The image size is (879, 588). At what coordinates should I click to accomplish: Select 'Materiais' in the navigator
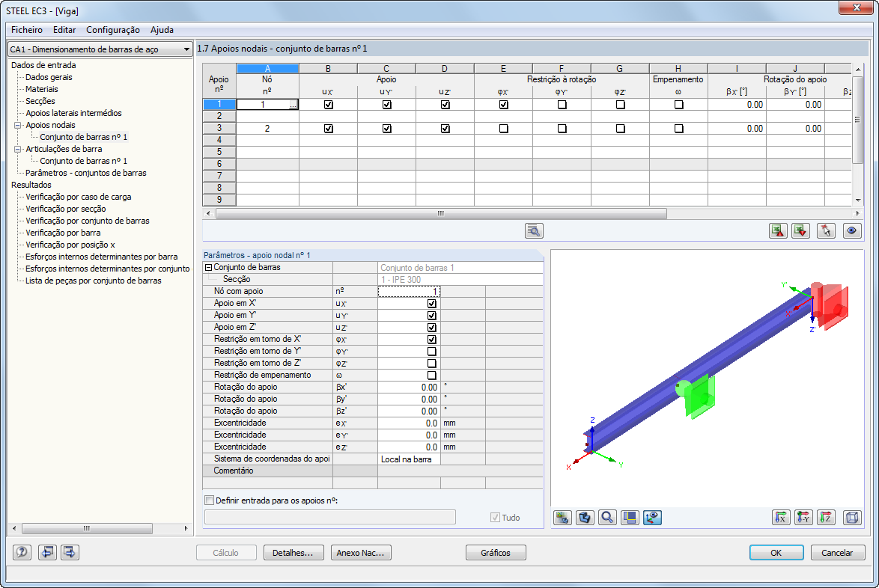point(41,89)
